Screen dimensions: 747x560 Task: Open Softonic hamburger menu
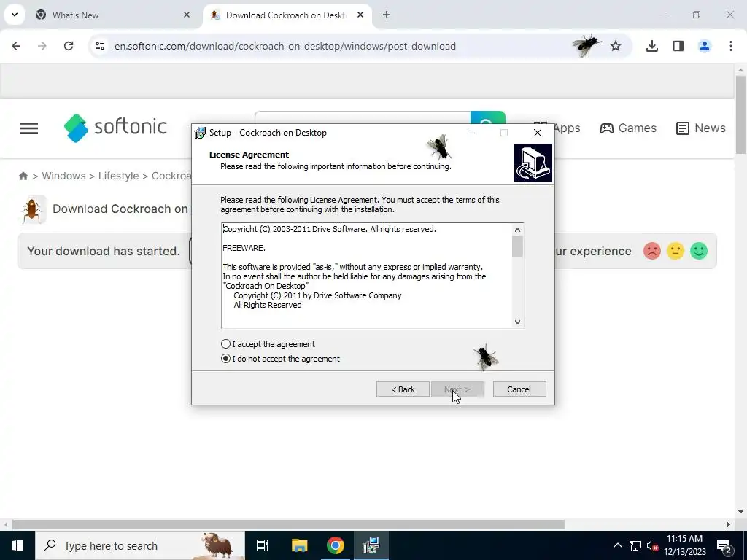coord(29,128)
